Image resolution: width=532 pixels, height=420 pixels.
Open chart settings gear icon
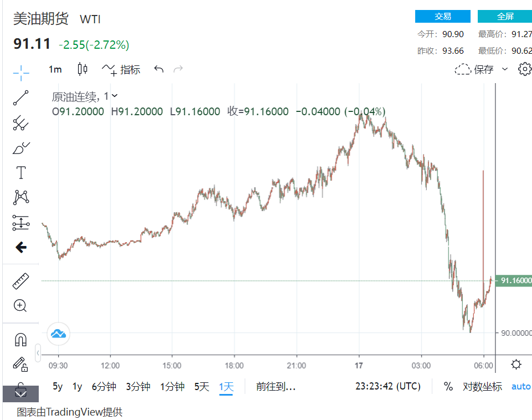click(524, 69)
